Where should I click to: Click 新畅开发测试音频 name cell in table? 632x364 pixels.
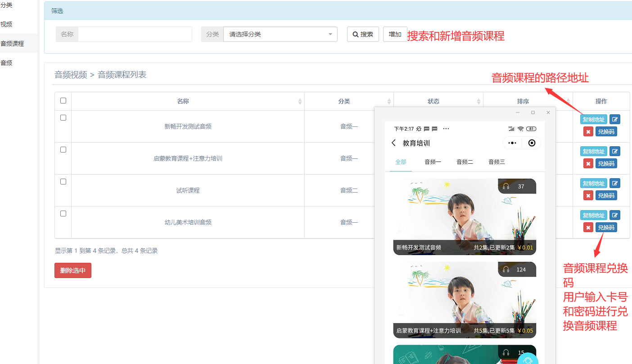tap(188, 127)
